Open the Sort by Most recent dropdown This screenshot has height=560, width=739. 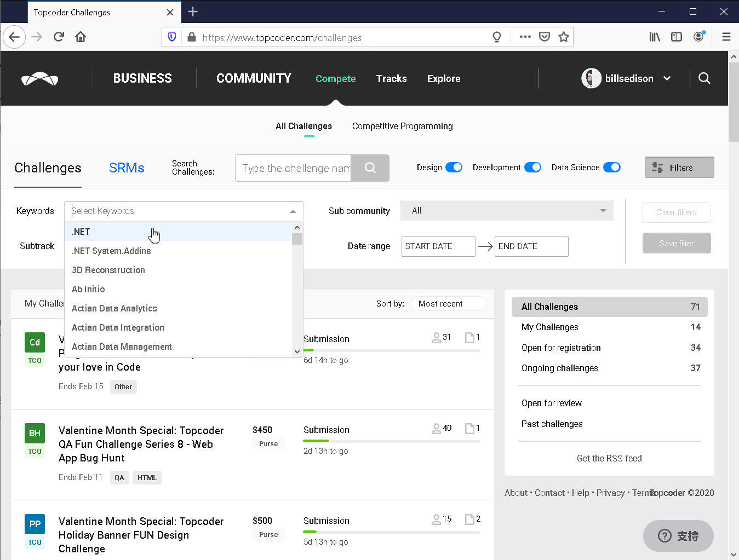pyautogui.click(x=448, y=304)
